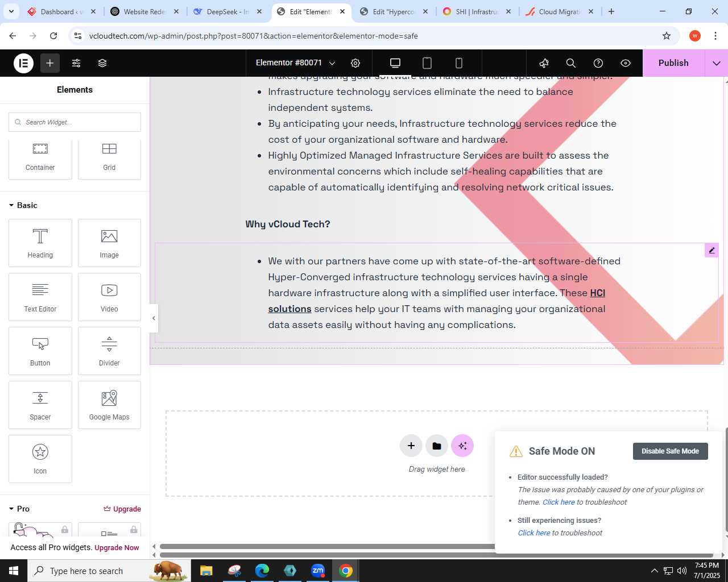Select the Text Editor widget
This screenshot has width=728, height=582.
click(x=40, y=297)
